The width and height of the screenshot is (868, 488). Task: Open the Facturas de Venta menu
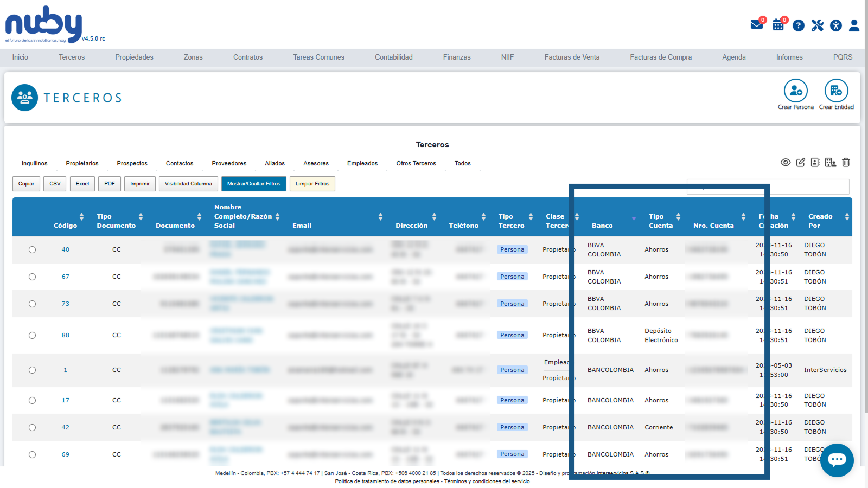pos(572,57)
